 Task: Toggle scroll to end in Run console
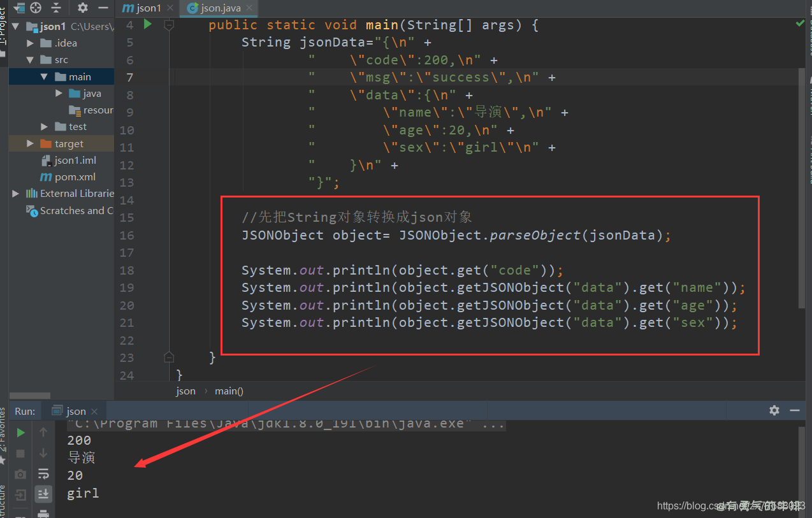(43, 493)
